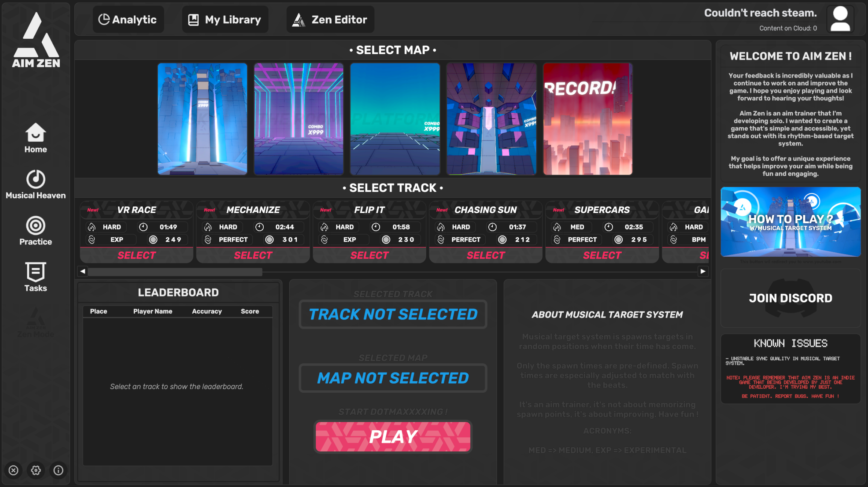Select the VR RACE track
The image size is (868, 487).
(x=137, y=255)
